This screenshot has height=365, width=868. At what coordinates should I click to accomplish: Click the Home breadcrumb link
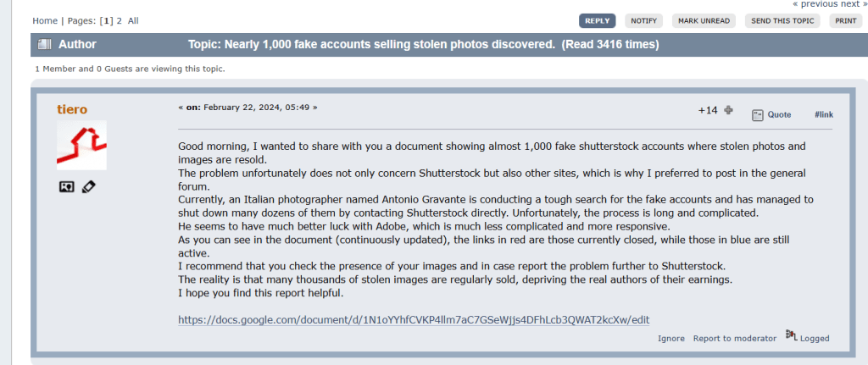click(x=45, y=20)
